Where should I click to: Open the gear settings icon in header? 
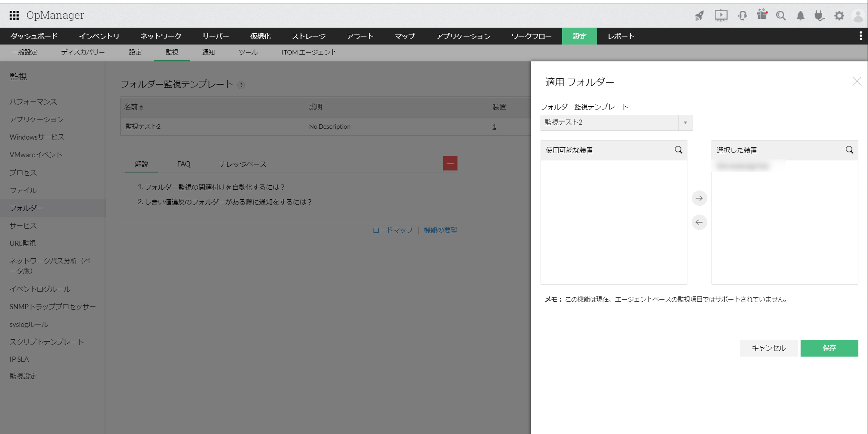(839, 16)
